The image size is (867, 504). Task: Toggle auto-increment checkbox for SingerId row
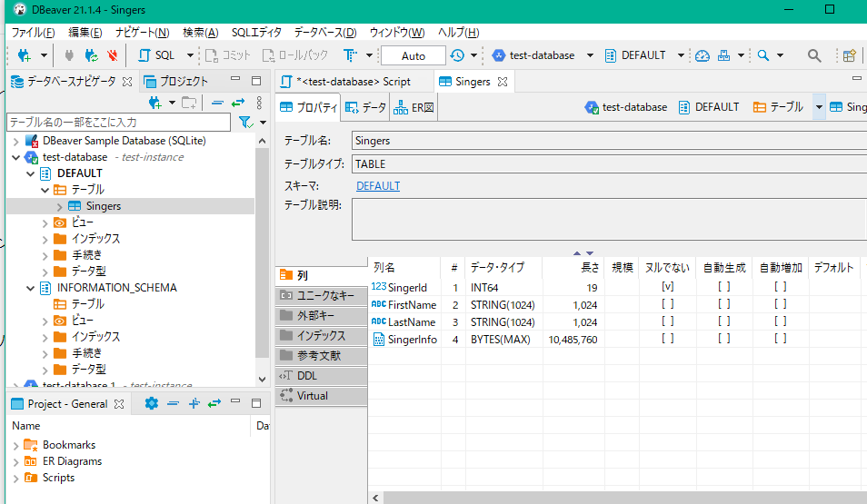780,287
